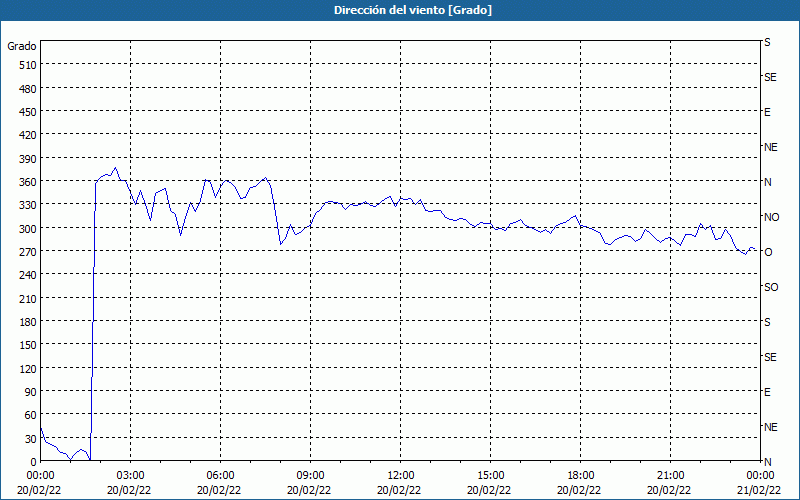Select the 12:00 time axis label
Screen dimensions: 800x500
(x=401, y=476)
